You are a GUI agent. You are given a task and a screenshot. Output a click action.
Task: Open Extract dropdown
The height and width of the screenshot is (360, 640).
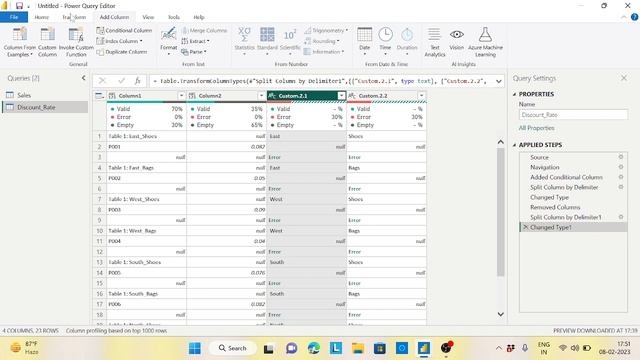point(195,41)
